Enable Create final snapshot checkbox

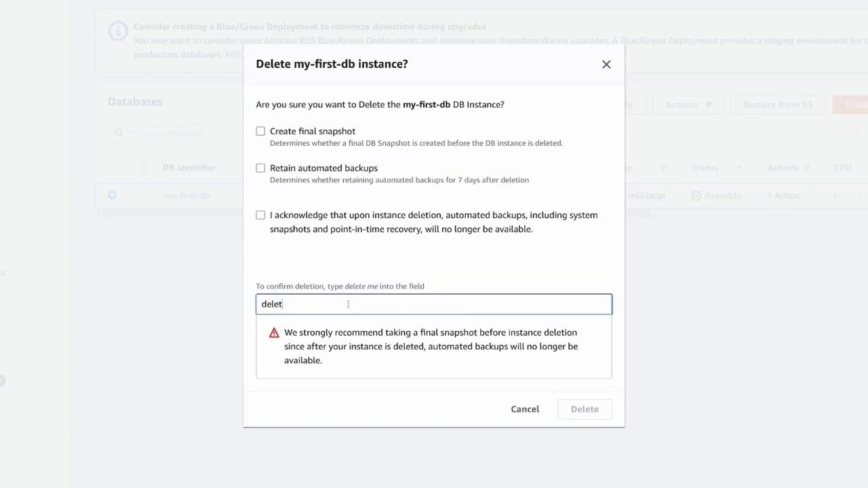point(260,131)
